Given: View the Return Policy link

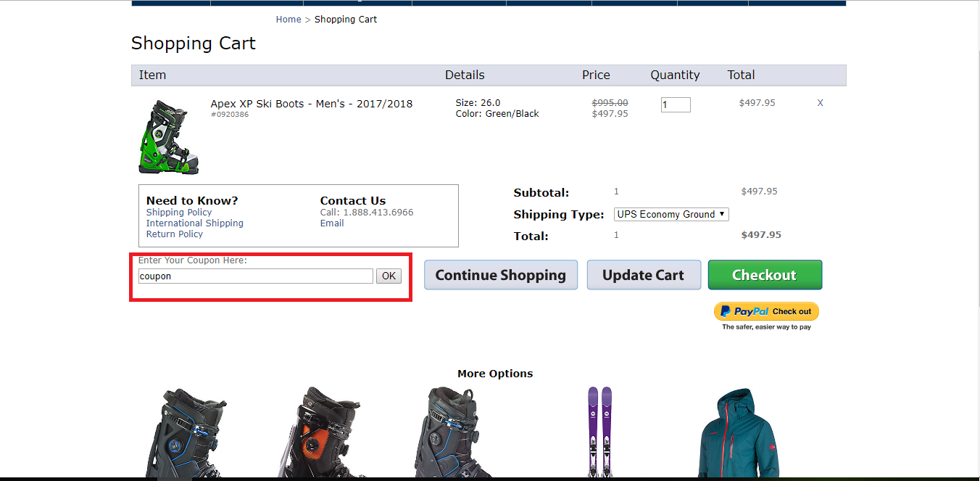Looking at the screenshot, I should tap(175, 234).
